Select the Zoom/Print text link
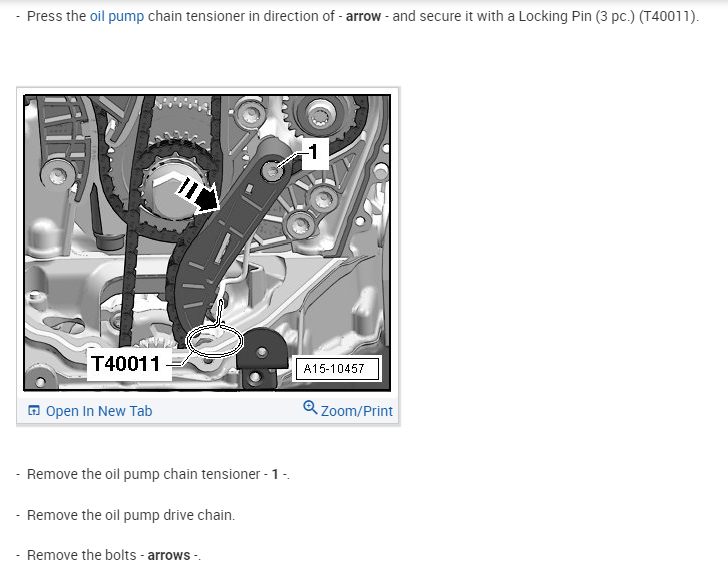Screen dimensions: 728x577 357,411
